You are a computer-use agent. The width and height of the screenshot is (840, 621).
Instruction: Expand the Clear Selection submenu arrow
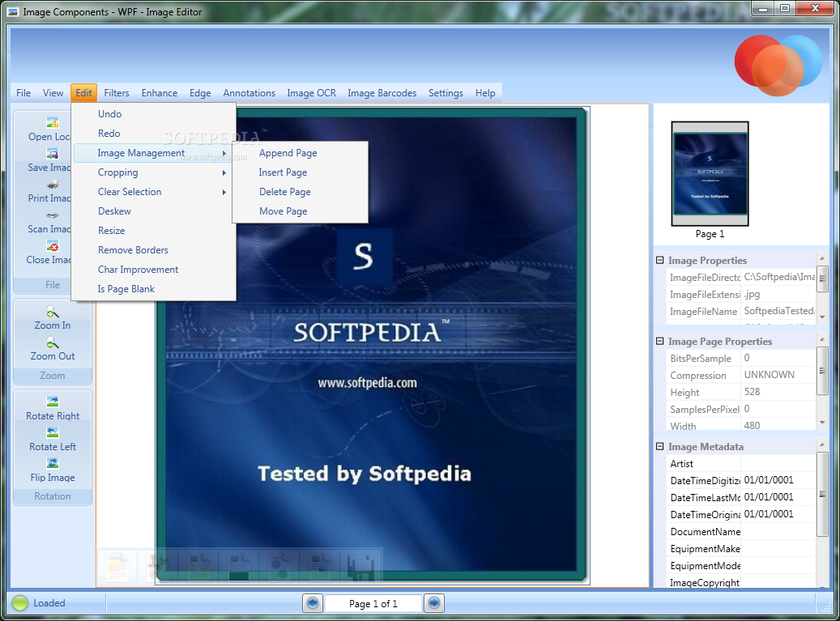(x=224, y=192)
